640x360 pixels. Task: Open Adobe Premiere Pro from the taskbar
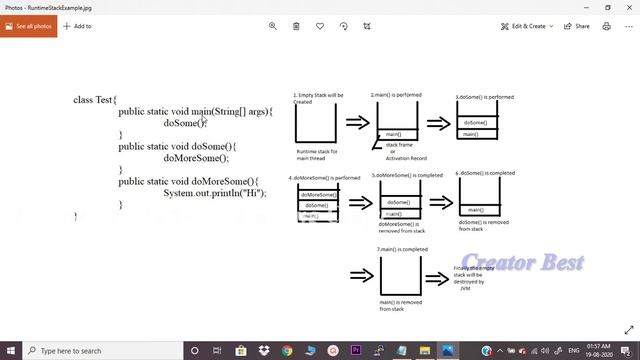[356, 351]
